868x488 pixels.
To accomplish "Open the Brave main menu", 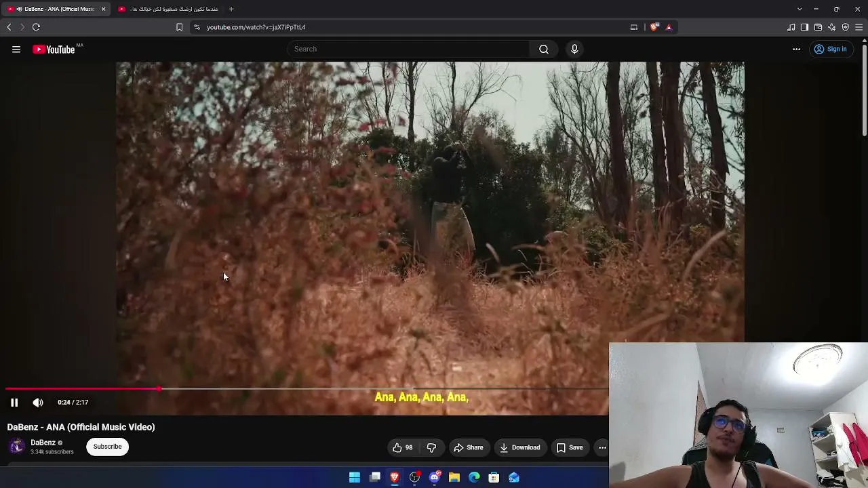I will 859,27.
